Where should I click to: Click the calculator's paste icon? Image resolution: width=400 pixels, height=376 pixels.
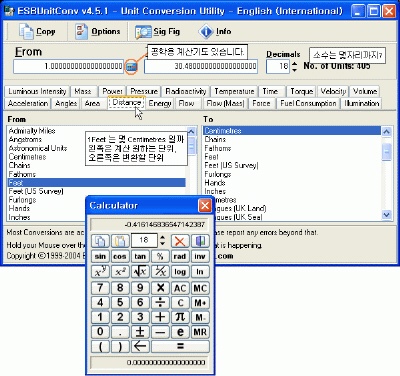point(120,241)
